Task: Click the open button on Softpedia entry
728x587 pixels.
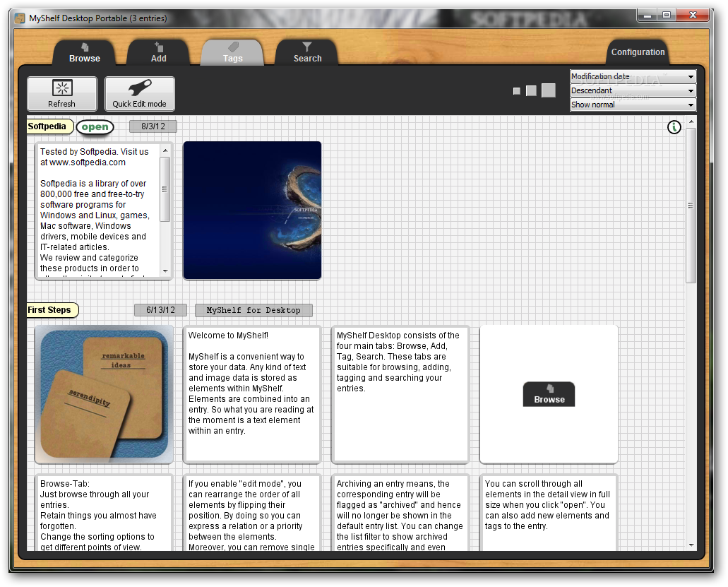Action: (95, 126)
